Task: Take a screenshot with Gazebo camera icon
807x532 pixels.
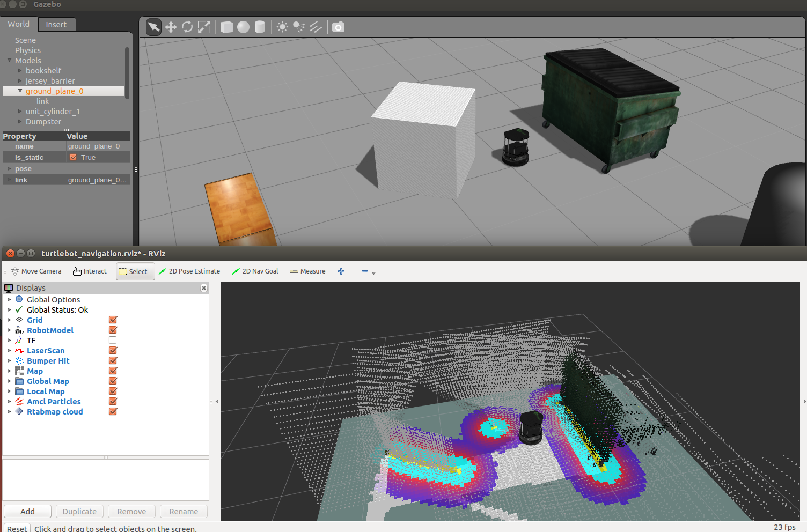Action: coord(338,27)
